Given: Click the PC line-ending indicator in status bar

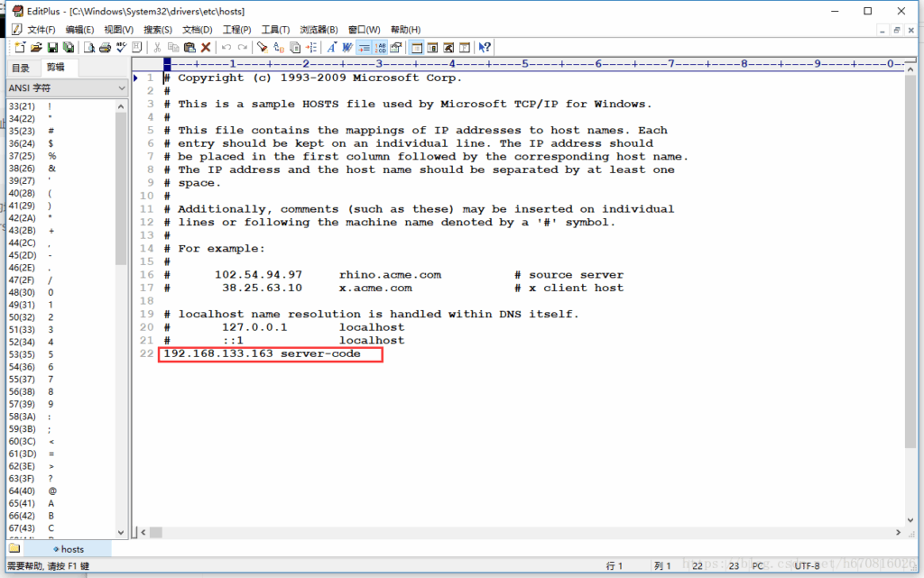Looking at the screenshot, I should (758, 565).
